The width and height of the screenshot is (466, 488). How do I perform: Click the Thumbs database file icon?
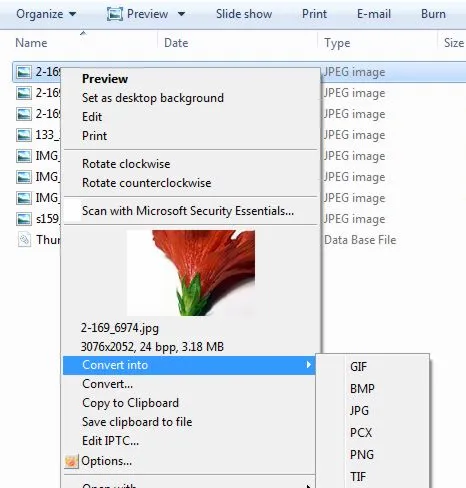pyautogui.click(x=24, y=240)
